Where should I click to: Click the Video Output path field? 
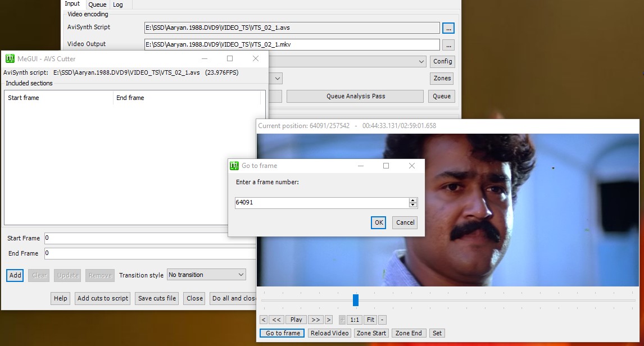pyautogui.click(x=292, y=45)
